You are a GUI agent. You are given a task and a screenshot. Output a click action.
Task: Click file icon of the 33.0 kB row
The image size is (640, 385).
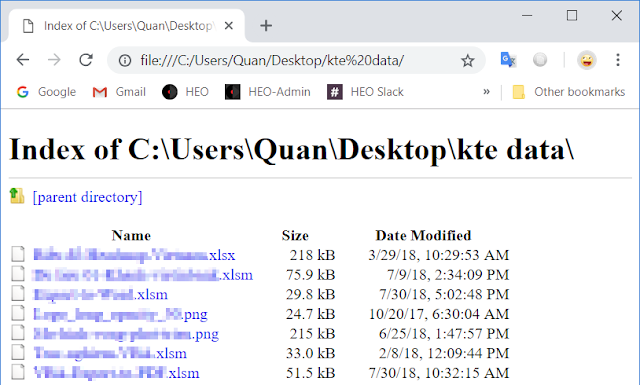click(x=18, y=352)
